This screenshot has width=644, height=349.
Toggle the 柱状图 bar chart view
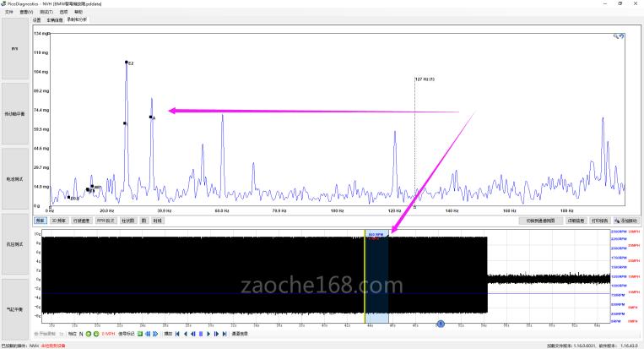point(128,220)
